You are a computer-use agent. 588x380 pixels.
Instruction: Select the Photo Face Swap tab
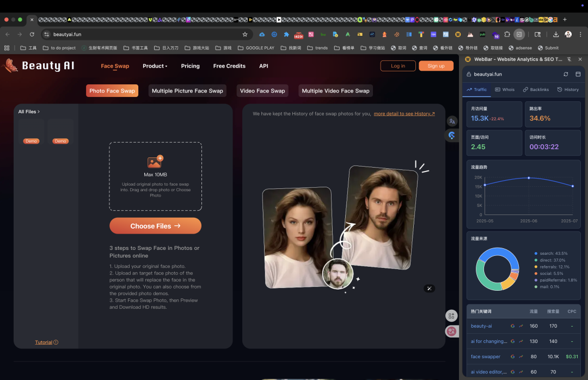[112, 91]
